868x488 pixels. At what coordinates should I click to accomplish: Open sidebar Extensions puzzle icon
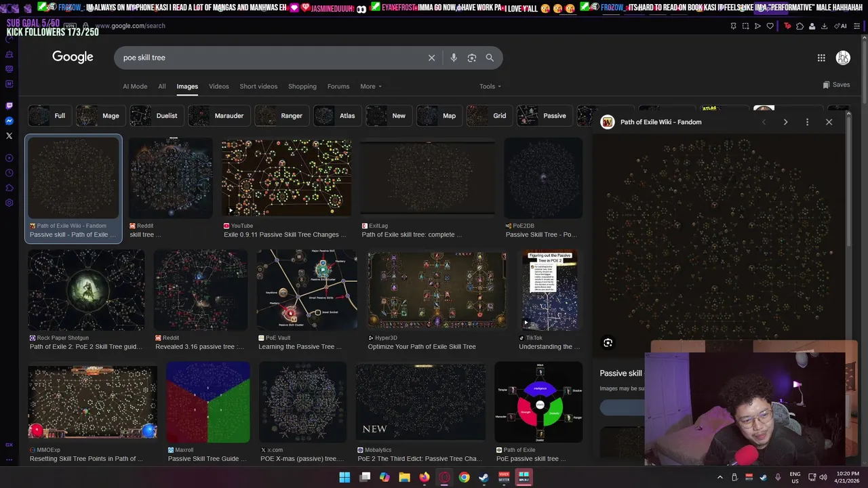(9, 188)
